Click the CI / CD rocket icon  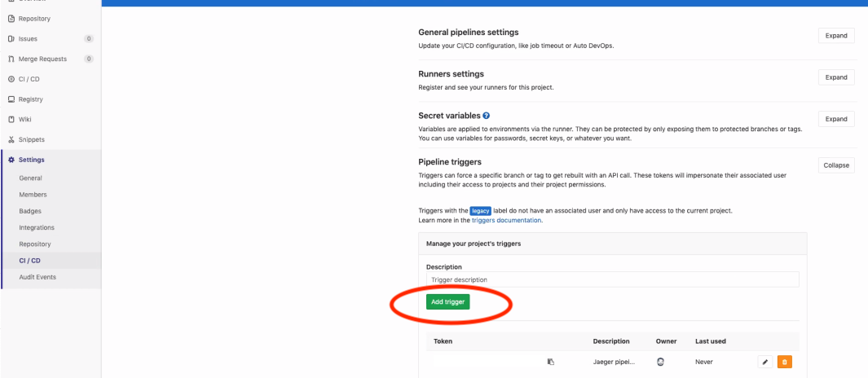(x=11, y=79)
